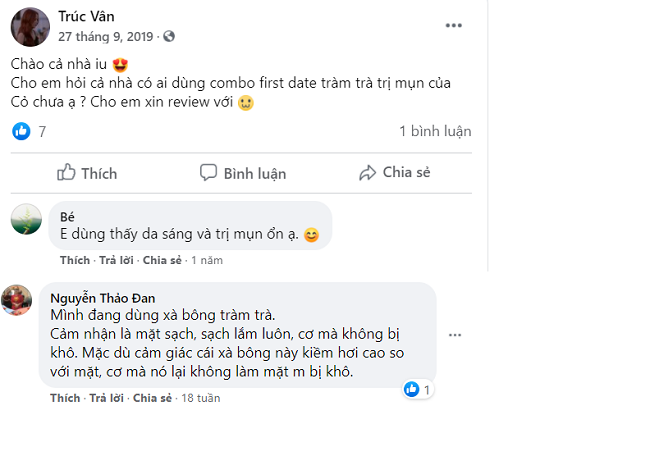Open Nguyễn Thảo Đan's profile avatar

[16, 300]
